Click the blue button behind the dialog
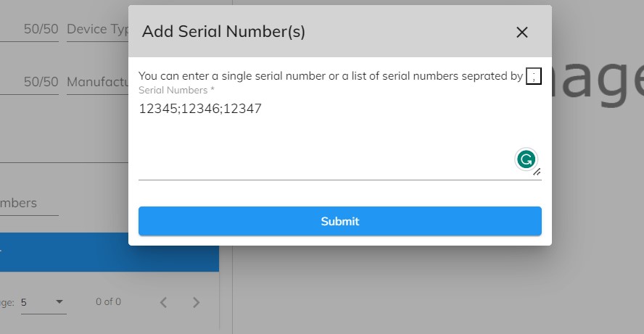 click(110, 252)
